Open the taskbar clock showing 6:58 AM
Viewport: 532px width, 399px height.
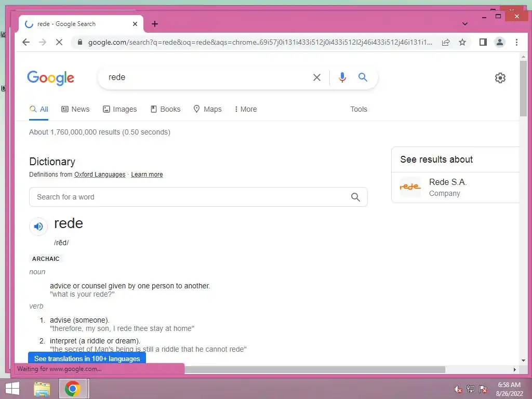coord(509,389)
